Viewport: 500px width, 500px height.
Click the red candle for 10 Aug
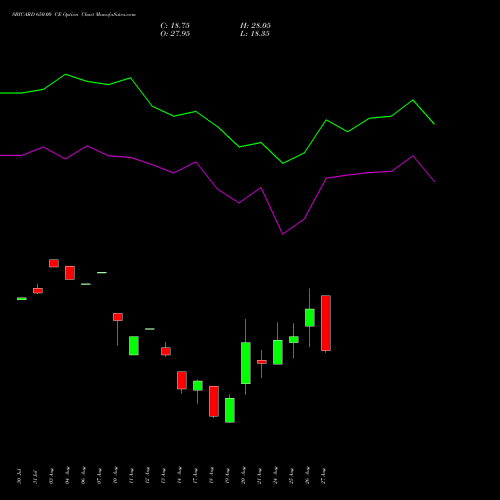[118, 317]
